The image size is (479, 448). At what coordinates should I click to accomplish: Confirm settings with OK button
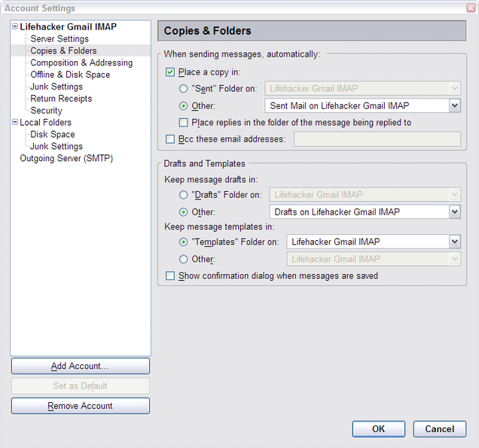pyautogui.click(x=379, y=429)
